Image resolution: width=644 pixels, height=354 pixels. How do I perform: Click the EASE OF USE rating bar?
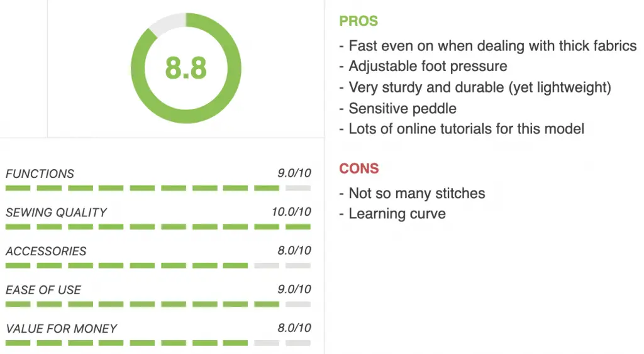click(x=158, y=304)
